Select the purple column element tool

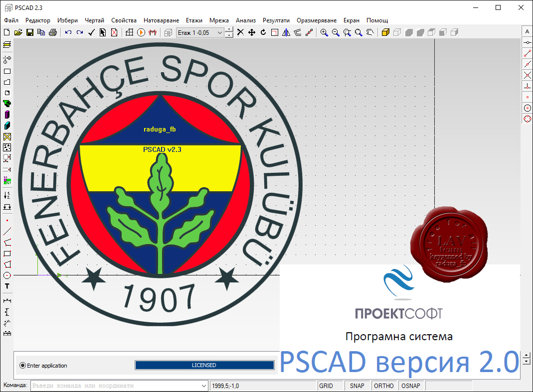pos(7,115)
